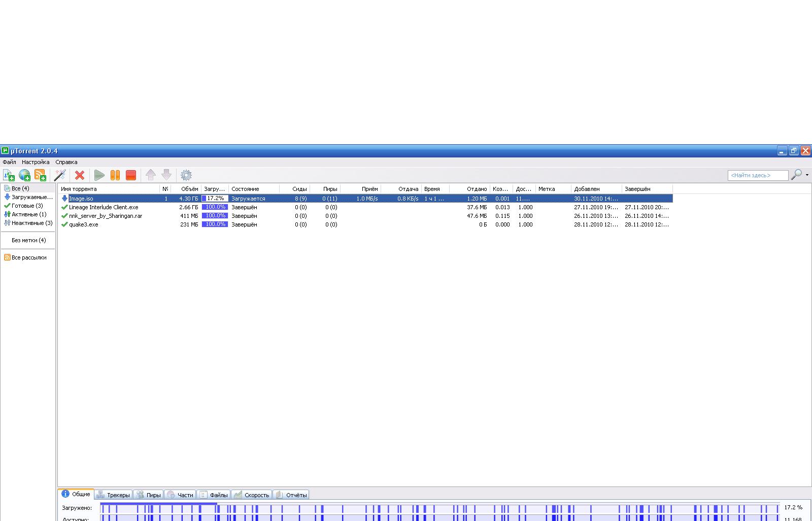The image size is (812, 521).
Task: Sort by the "Завершён" column header
Action: 647,189
